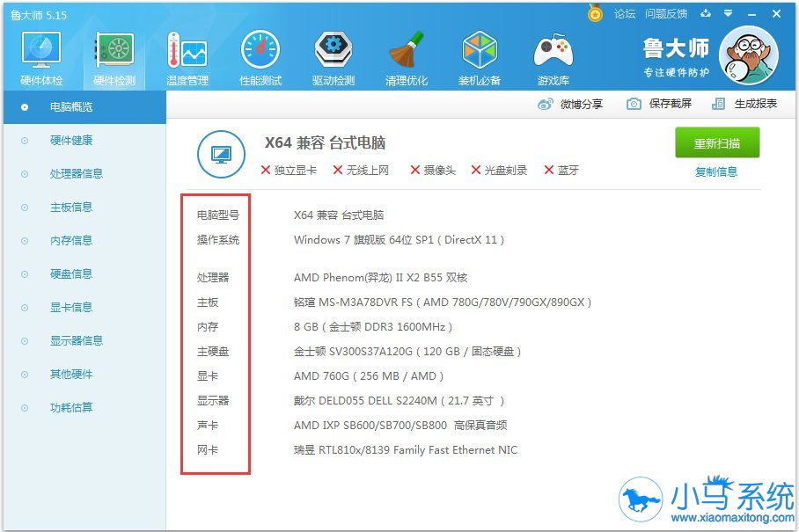The image size is (799, 532).
Task: Click the AMD 760G graphics value
Action: (x=369, y=376)
